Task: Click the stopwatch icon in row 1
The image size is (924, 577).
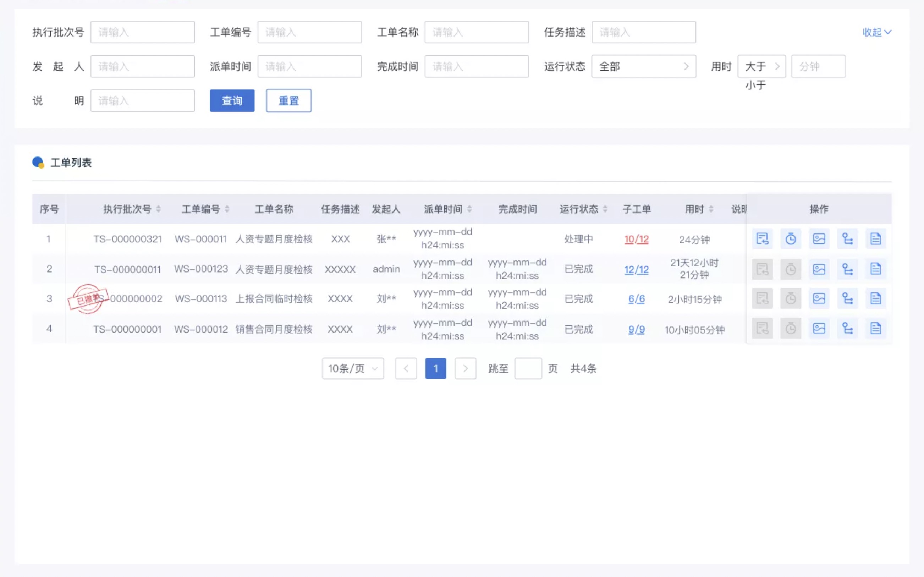Action: (791, 239)
